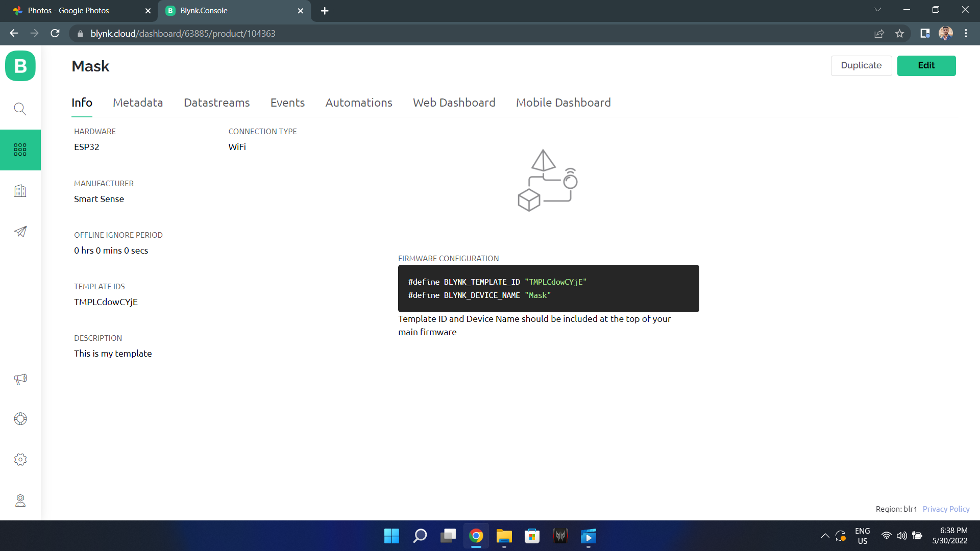Open the What's New megaphone icon
980x551 pixels.
pyautogui.click(x=20, y=380)
